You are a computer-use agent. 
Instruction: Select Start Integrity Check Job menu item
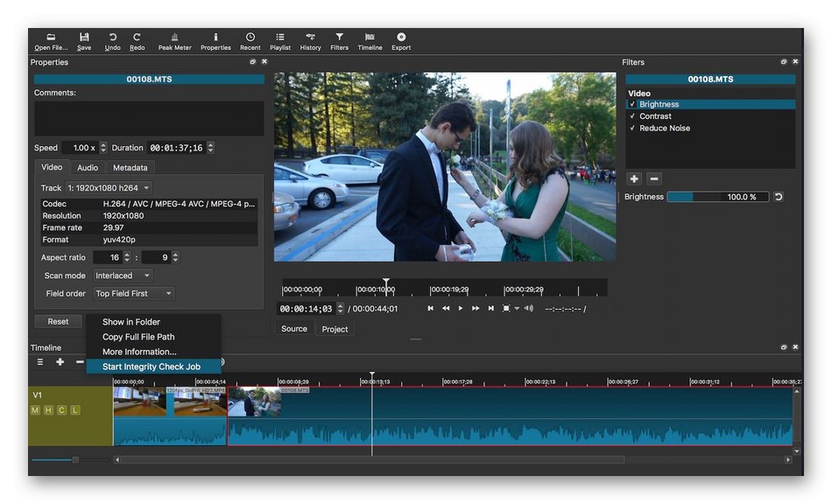[x=152, y=367]
